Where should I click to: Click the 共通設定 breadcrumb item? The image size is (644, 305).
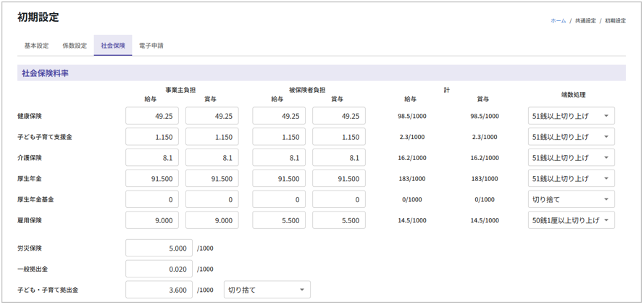pos(585,21)
